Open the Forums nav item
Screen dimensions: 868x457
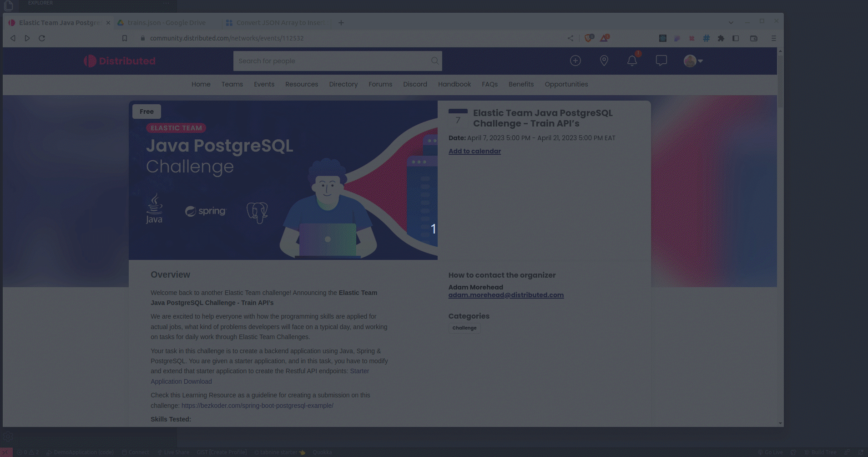(380, 84)
